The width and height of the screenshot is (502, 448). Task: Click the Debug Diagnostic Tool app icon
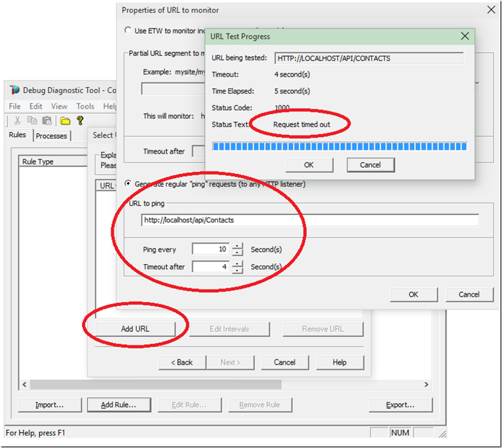click(x=15, y=90)
